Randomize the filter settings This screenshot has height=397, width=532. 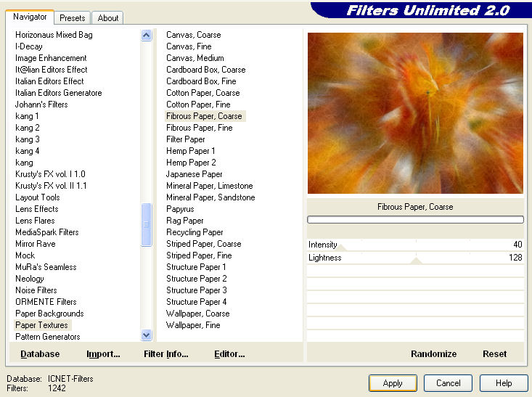coord(433,354)
